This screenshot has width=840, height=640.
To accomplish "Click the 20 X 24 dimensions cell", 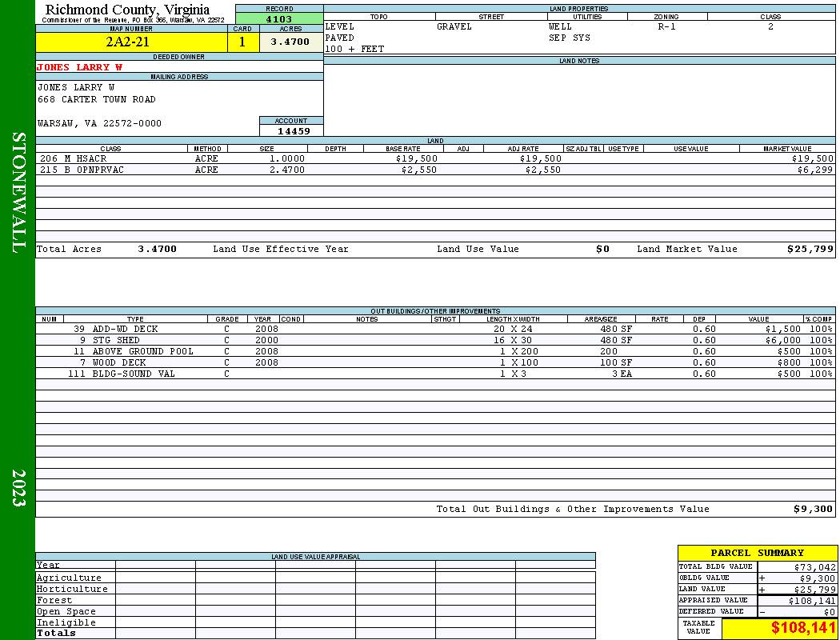I will coord(513,329).
